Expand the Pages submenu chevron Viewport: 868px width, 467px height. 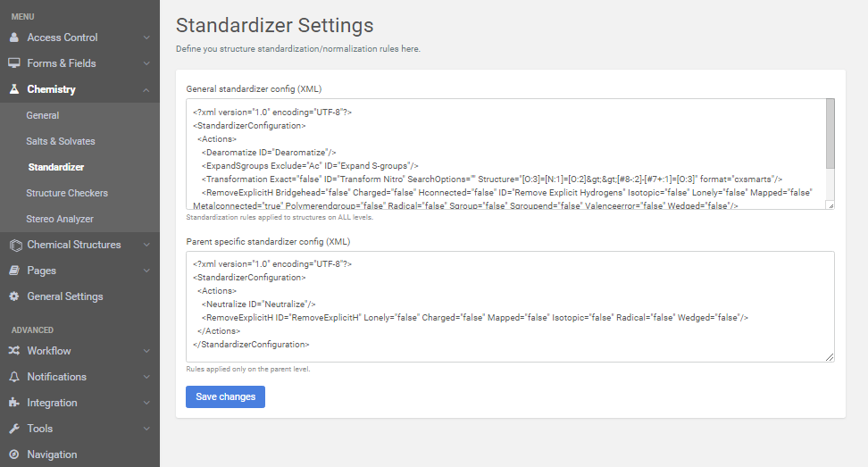146,271
